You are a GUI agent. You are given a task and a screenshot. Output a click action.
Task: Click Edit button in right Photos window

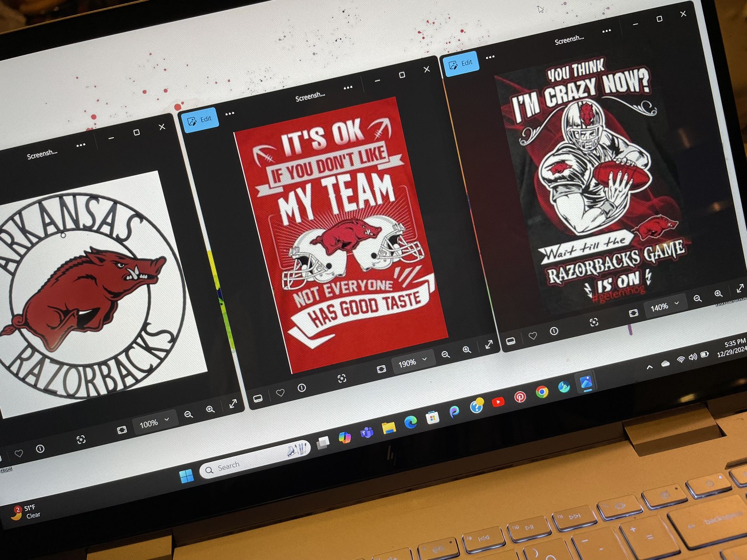point(461,64)
